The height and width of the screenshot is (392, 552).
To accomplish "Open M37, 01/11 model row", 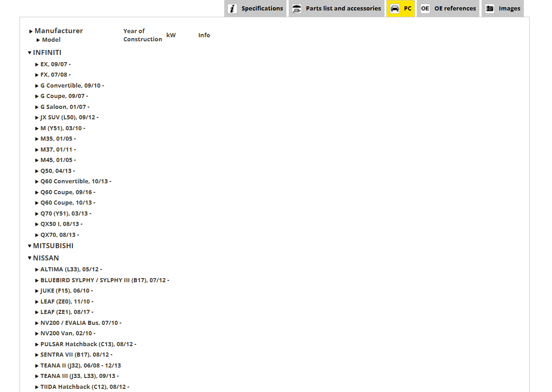I will (58, 149).
